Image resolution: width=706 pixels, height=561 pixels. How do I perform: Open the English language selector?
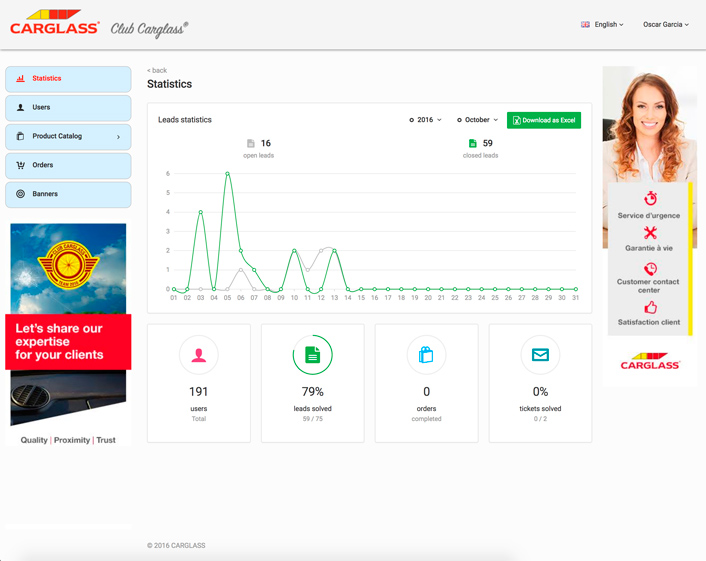coord(602,24)
